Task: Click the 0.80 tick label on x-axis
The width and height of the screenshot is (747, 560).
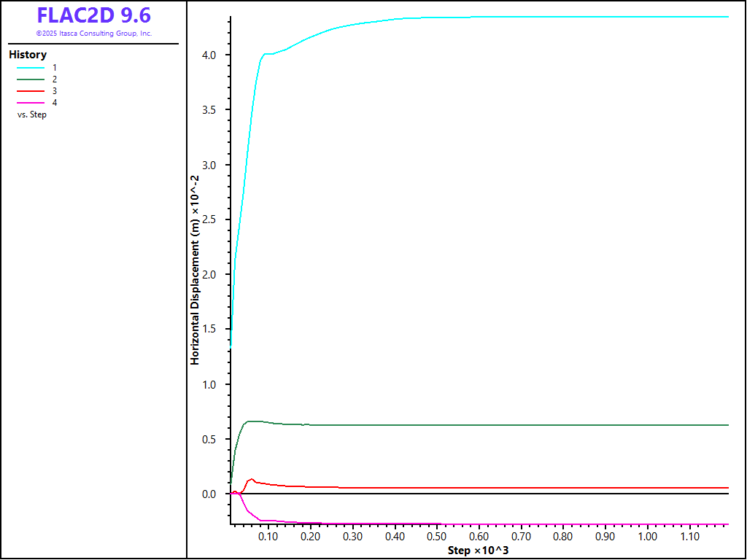Action: (562, 537)
